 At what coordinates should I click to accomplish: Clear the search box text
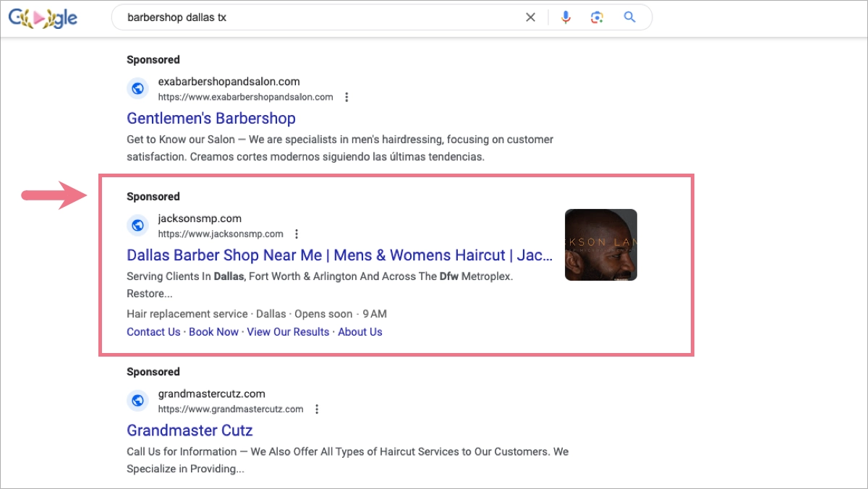tap(530, 17)
